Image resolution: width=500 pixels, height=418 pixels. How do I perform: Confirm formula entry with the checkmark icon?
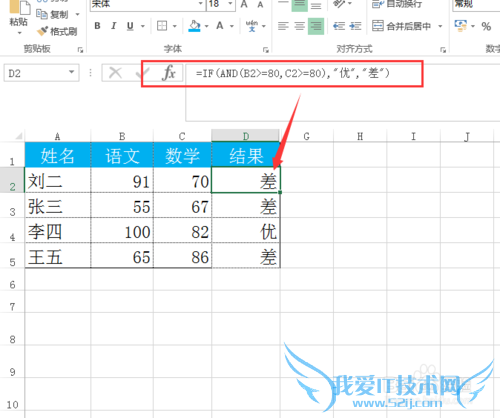pos(143,73)
